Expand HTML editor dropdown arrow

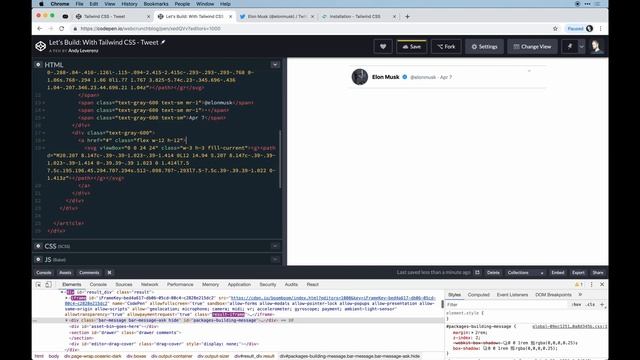pyautogui.click(x=275, y=64)
